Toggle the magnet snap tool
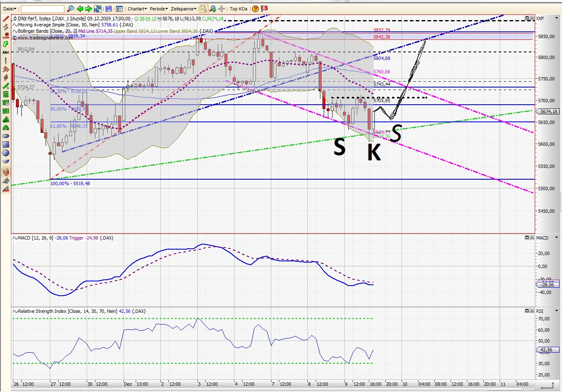 5,171
